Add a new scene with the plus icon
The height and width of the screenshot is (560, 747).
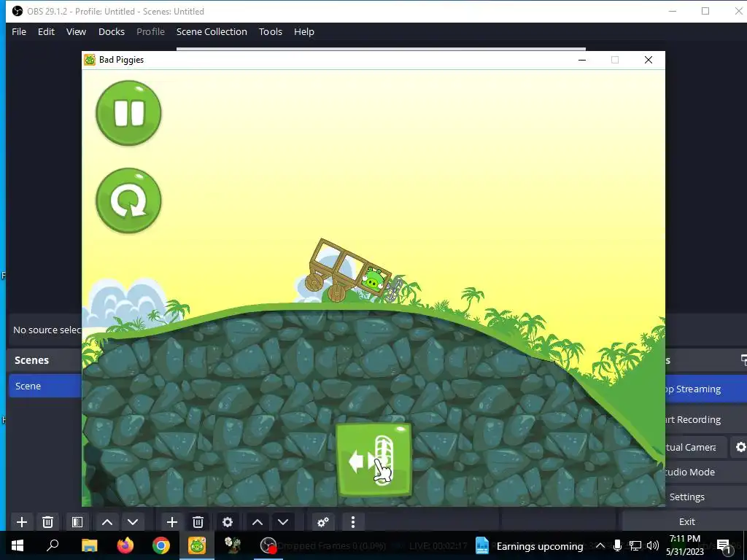(22, 522)
